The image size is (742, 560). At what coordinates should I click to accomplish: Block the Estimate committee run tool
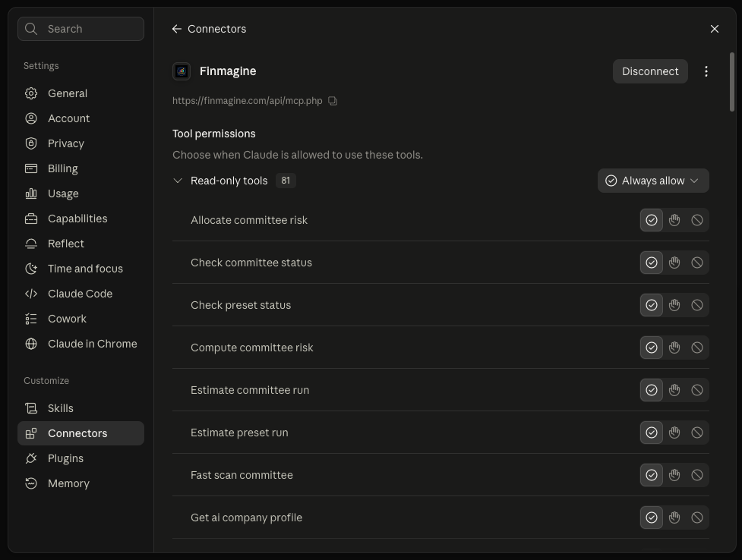pyautogui.click(x=697, y=390)
